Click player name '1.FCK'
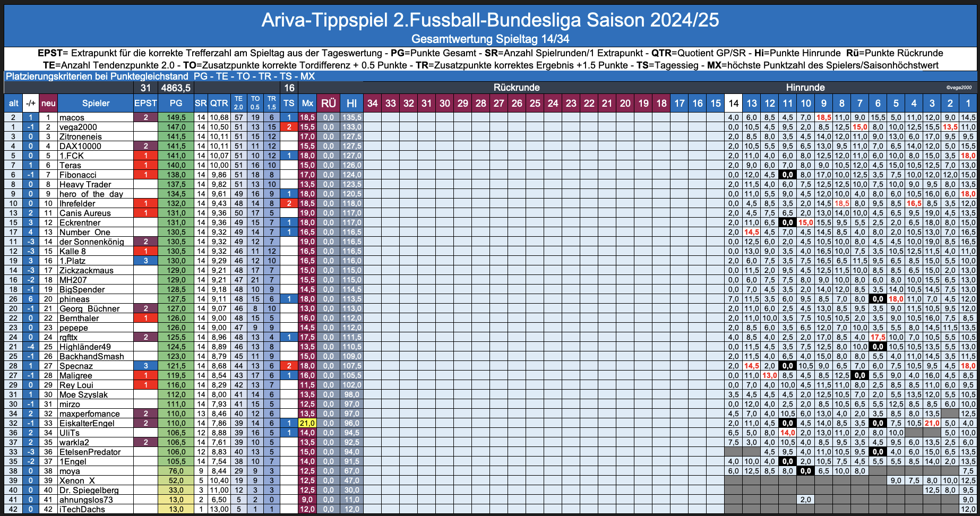This screenshot has width=980, height=516. [72, 156]
